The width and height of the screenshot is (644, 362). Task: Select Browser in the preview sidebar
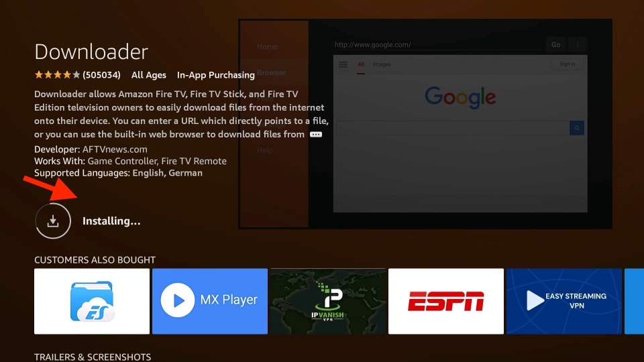271,72
